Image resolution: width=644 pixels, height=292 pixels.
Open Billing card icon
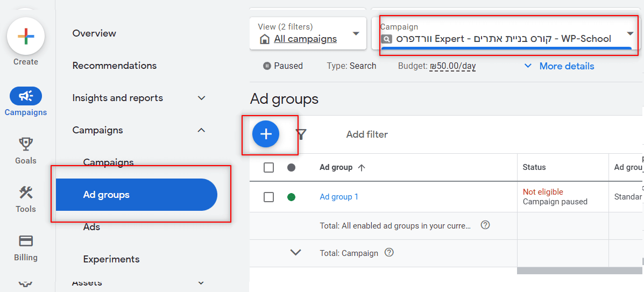(26, 241)
